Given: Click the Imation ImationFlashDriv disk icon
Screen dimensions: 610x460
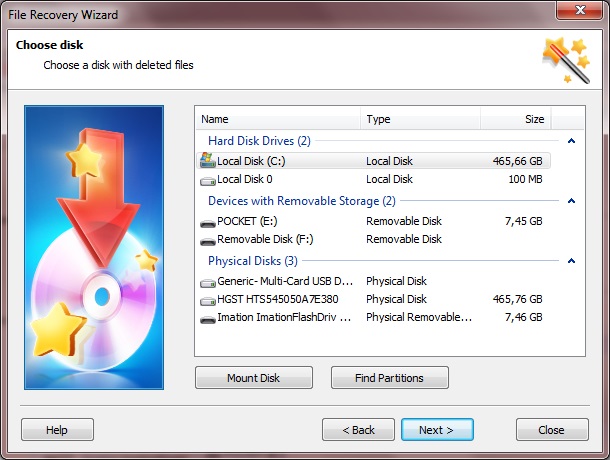Looking at the screenshot, I should [x=207, y=320].
